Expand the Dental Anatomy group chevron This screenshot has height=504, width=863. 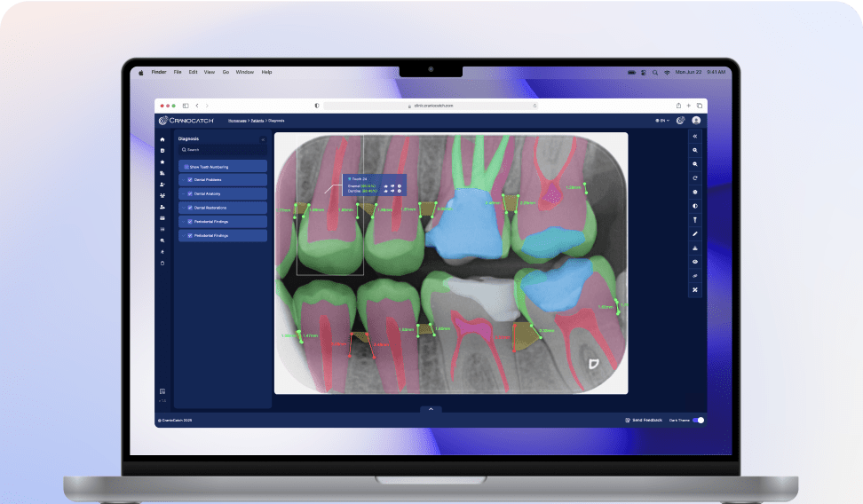coord(183,193)
